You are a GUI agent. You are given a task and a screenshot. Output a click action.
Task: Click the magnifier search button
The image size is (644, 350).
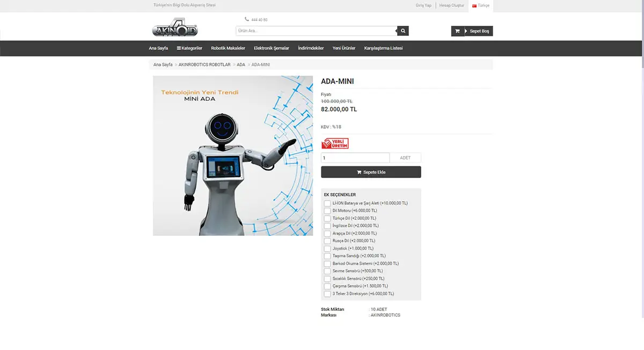(403, 31)
